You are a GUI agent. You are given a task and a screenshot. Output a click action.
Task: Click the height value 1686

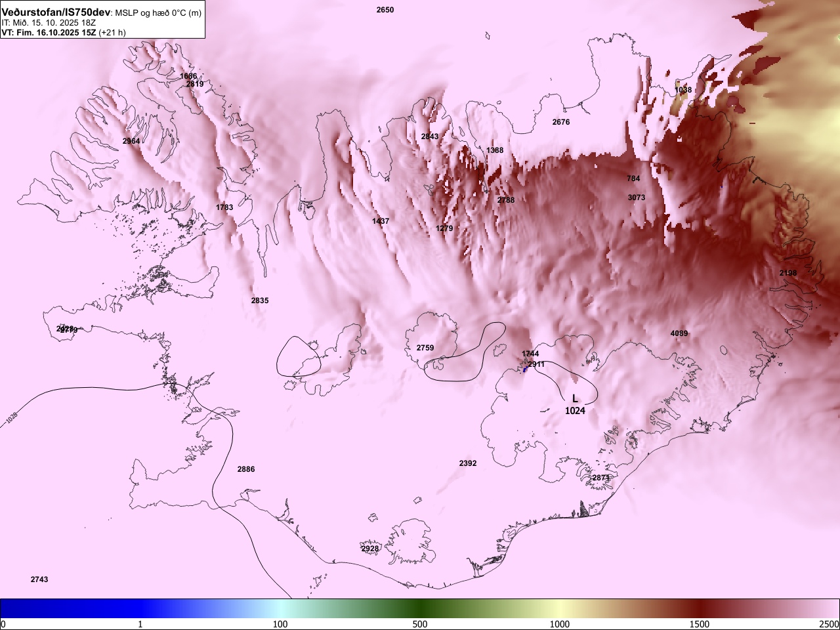pos(188,76)
